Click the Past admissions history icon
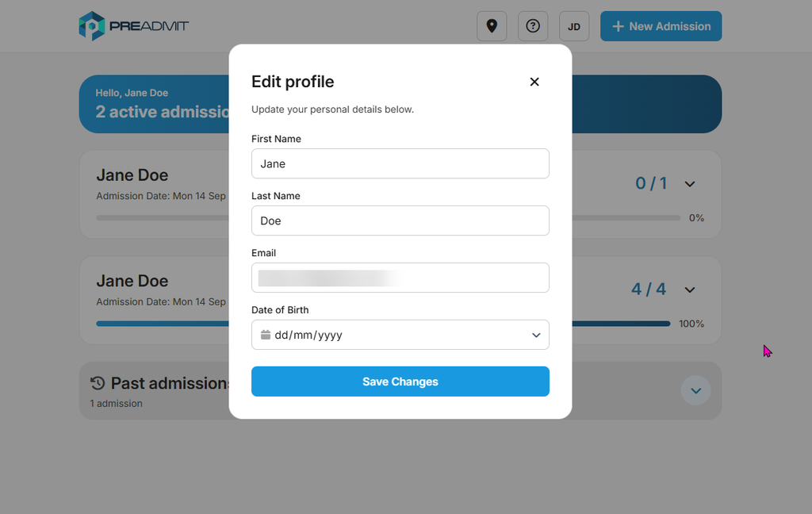This screenshot has width=812, height=514. pos(98,383)
